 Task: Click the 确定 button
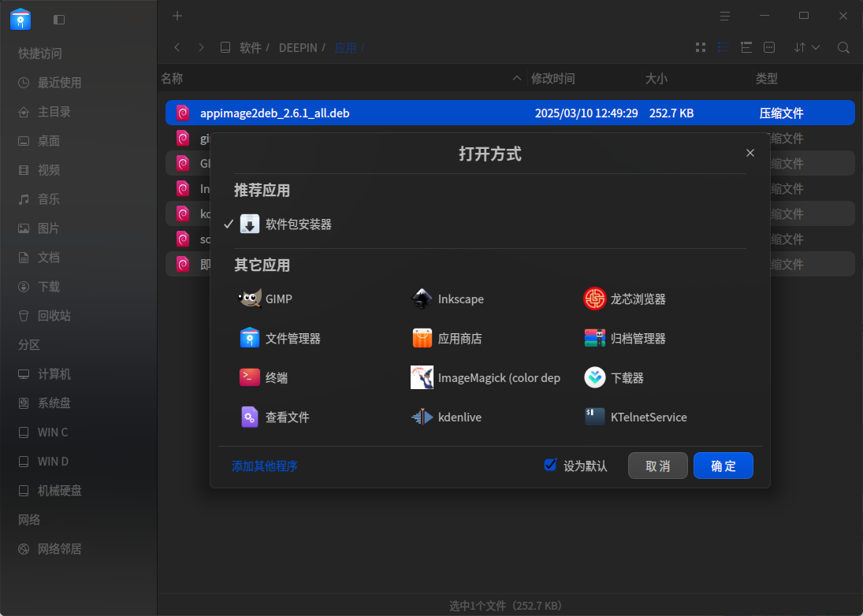(724, 466)
